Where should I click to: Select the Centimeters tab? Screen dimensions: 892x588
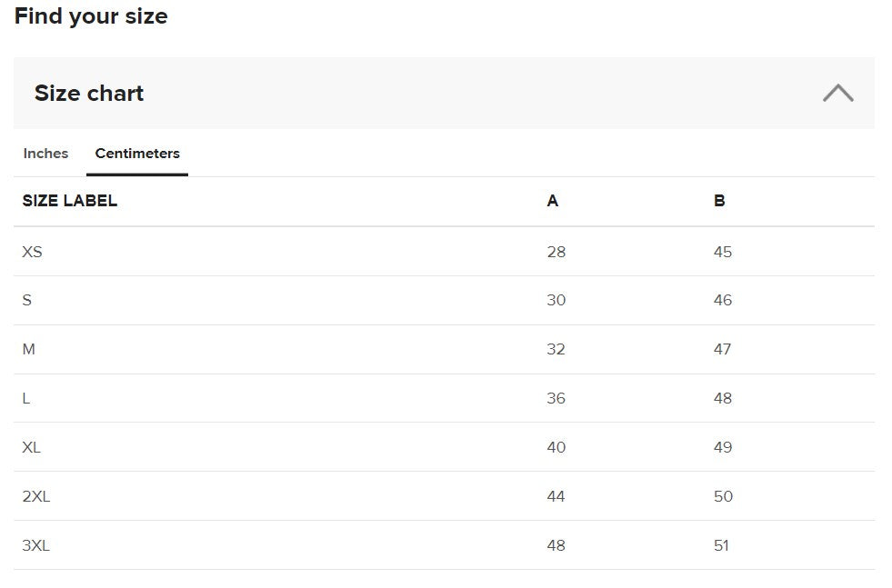point(137,154)
